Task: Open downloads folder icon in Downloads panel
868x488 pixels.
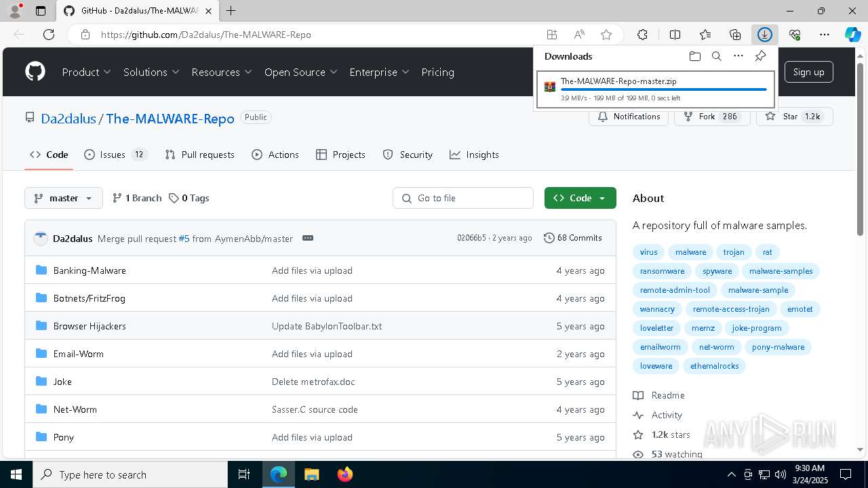Action: [x=694, y=56]
